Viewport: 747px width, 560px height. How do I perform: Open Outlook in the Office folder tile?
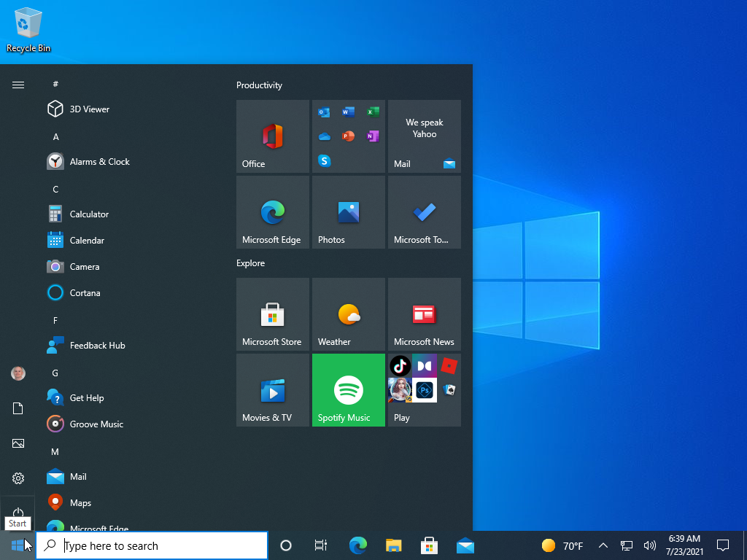coord(324,112)
